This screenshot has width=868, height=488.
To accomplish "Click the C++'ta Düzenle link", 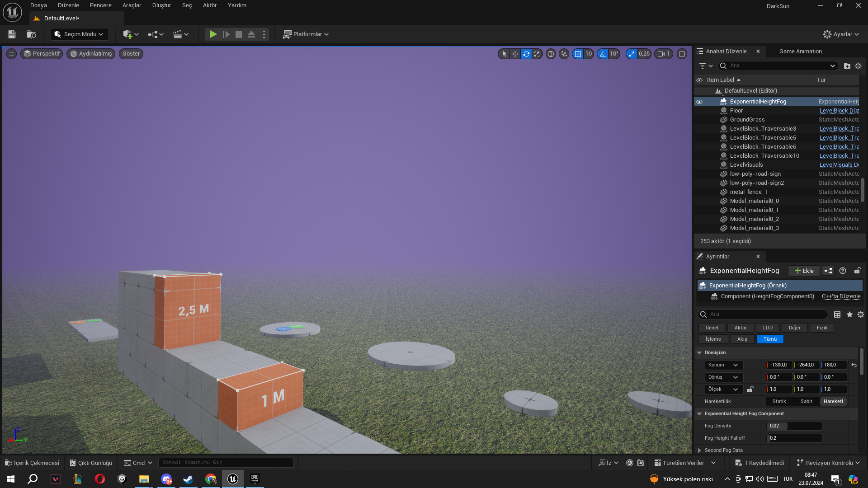I will (x=841, y=296).
